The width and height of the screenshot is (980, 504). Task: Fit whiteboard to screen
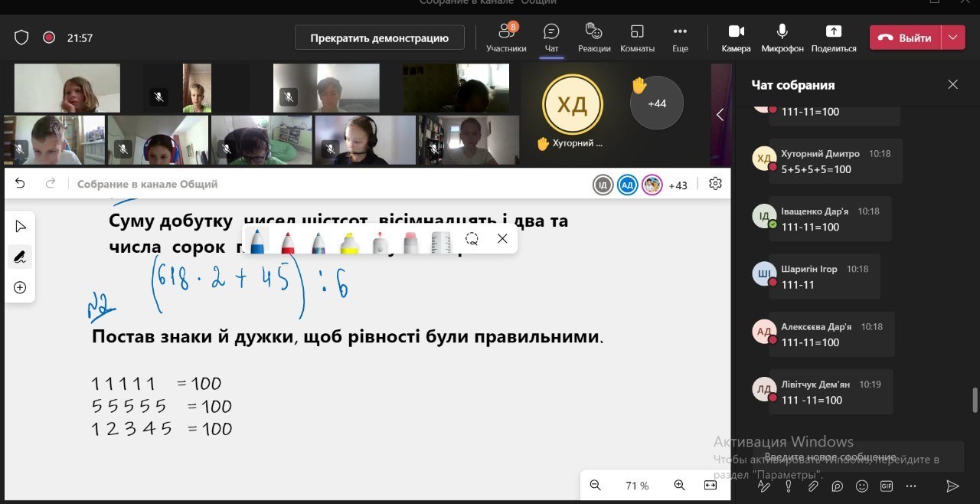tap(710, 485)
